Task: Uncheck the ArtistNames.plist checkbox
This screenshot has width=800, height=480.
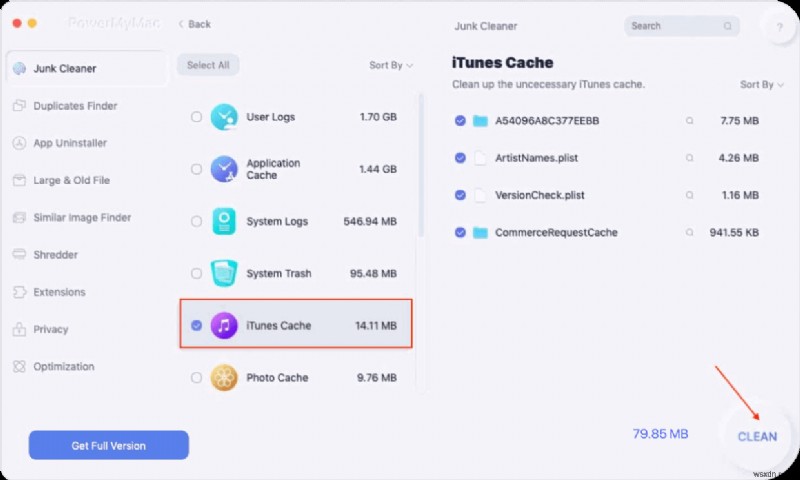Action: coord(460,158)
